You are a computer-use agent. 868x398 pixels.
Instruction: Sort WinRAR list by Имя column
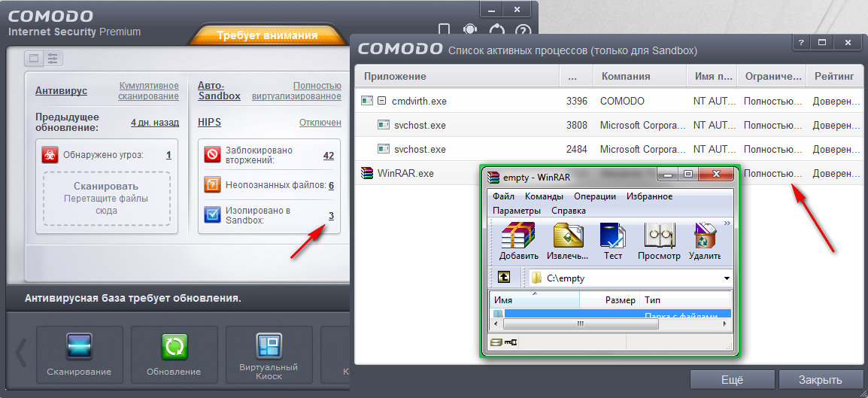(535, 300)
